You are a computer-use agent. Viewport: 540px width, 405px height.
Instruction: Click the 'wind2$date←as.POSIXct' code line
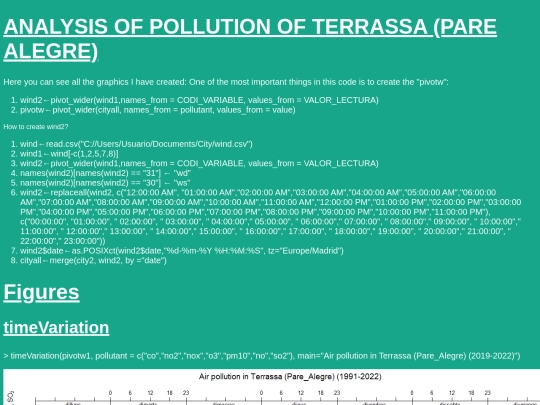coord(182,251)
